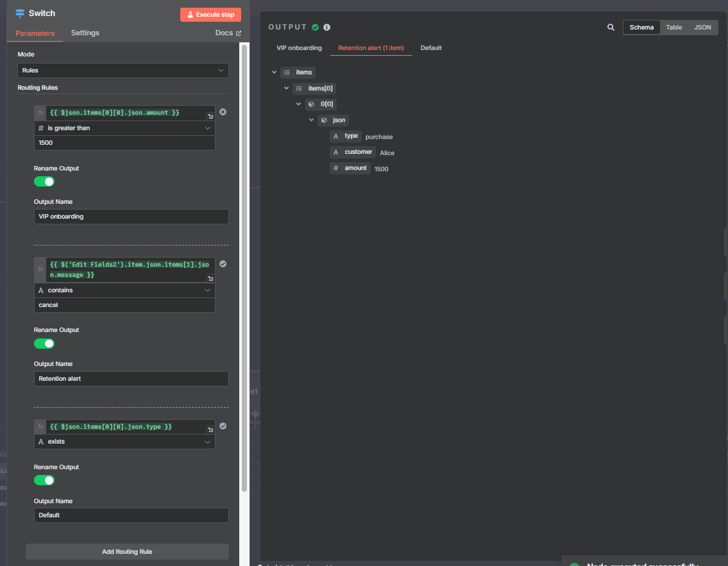The image size is (728, 566).
Task: Toggle Rename Output for Default rule
Action: click(x=44, y=480)
